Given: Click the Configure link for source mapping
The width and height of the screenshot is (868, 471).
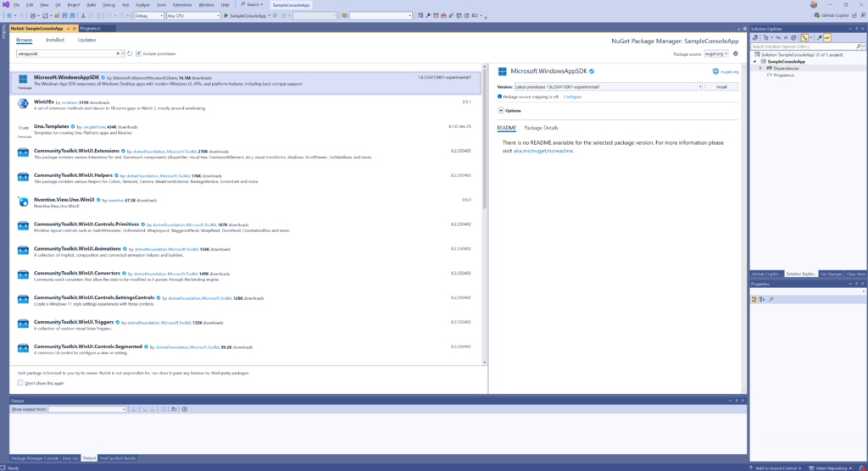Looking at the screenshot, I should (x=572, y=97).
